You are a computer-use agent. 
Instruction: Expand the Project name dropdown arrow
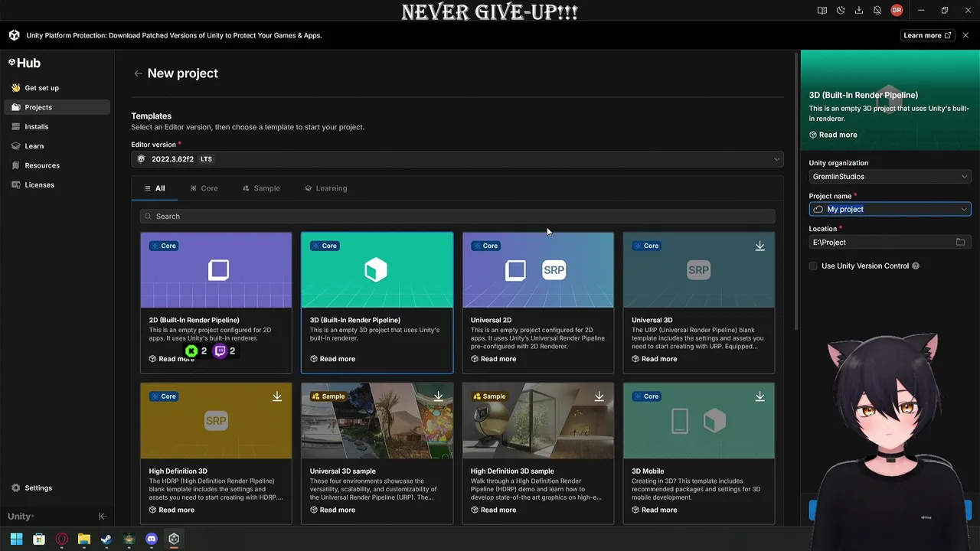click(964, 209)
